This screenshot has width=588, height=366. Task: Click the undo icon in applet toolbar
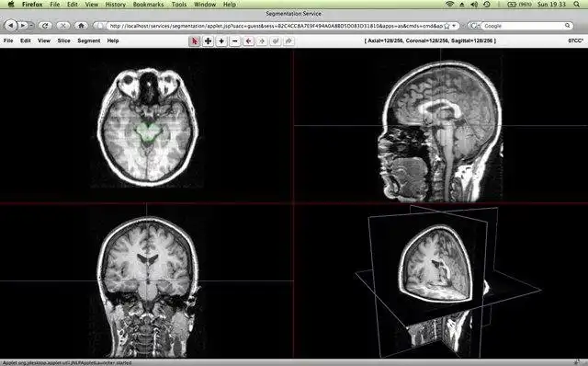pos(276,40)
